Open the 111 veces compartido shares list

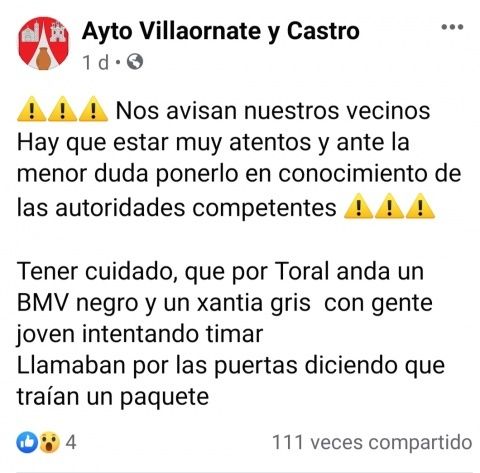tap(372, 443)
